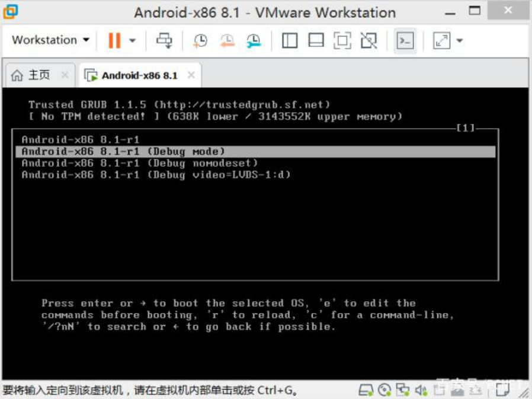Click the hard disk status icon
The image size is (532, 399).
click(366, 390)
